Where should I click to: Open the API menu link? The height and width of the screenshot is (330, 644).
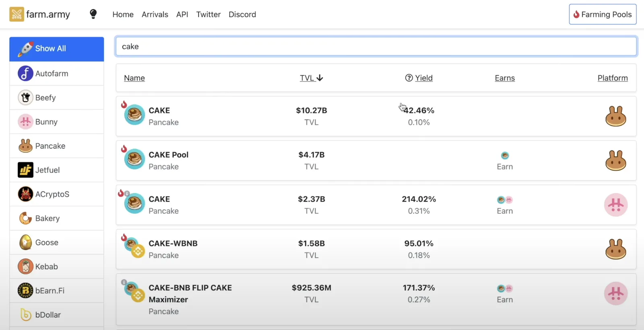pyautogui.click(x=182, y=14)
